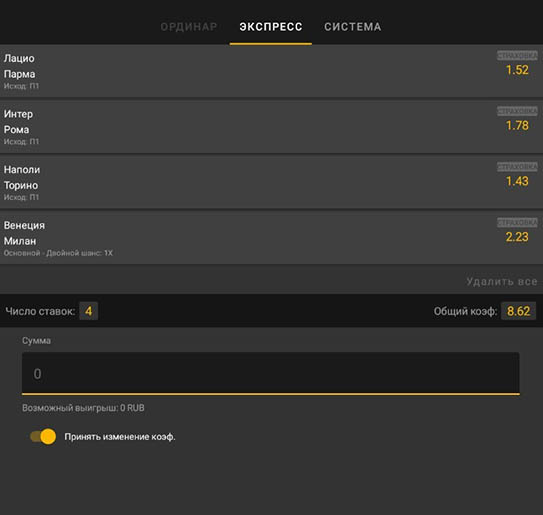This screenshot has width=543, height=515.
Task: Click the Страховка badge for Наполи–Торино
Action: tap(517, 167)
